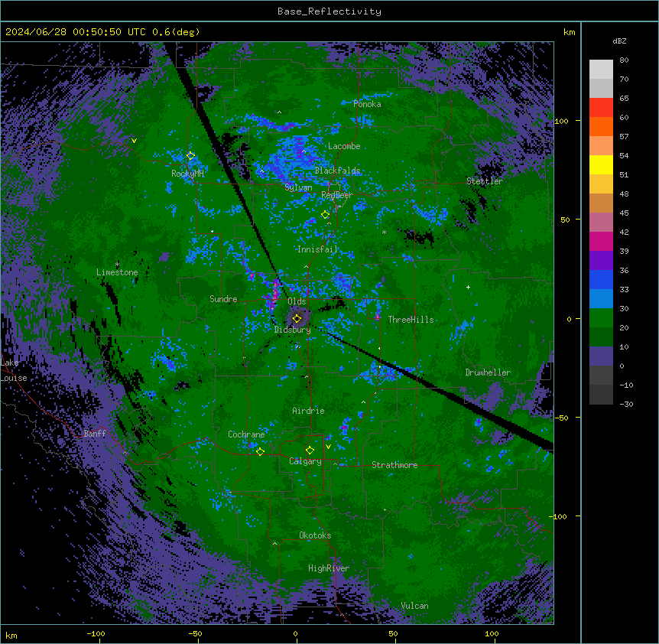Select the Banff label
Viewport: 659px width, 644px height.
click(95, 434)
